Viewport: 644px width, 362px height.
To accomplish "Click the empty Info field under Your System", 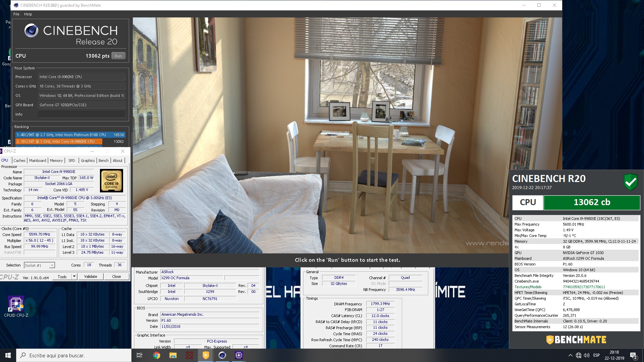I will pos(82,114).
